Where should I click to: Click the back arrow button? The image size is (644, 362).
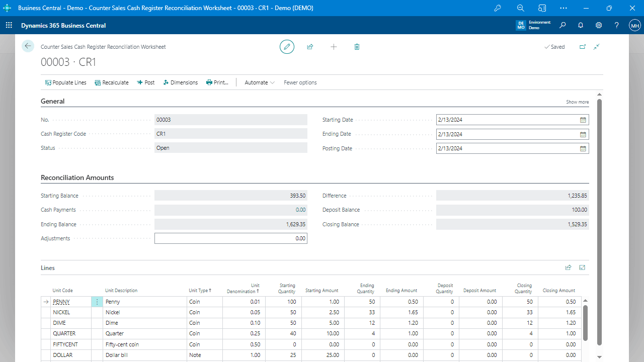click(x=28, y=46)
